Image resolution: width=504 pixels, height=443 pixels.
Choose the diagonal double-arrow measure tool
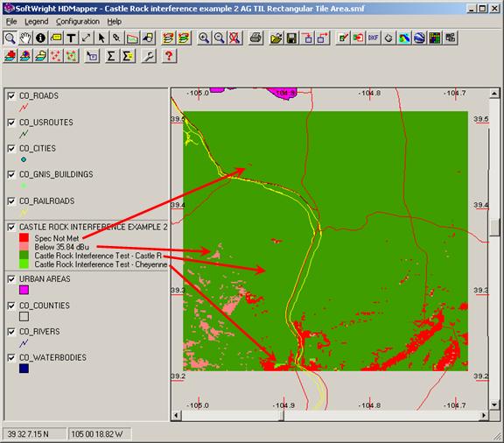click(x=86, y=38)
